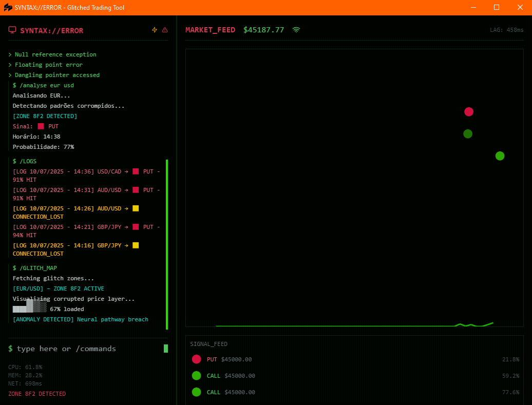Click the bright green dot on the chart
The width and height of the screenshot is (532, 405).
pyautogui.click(x=500, y=156)
